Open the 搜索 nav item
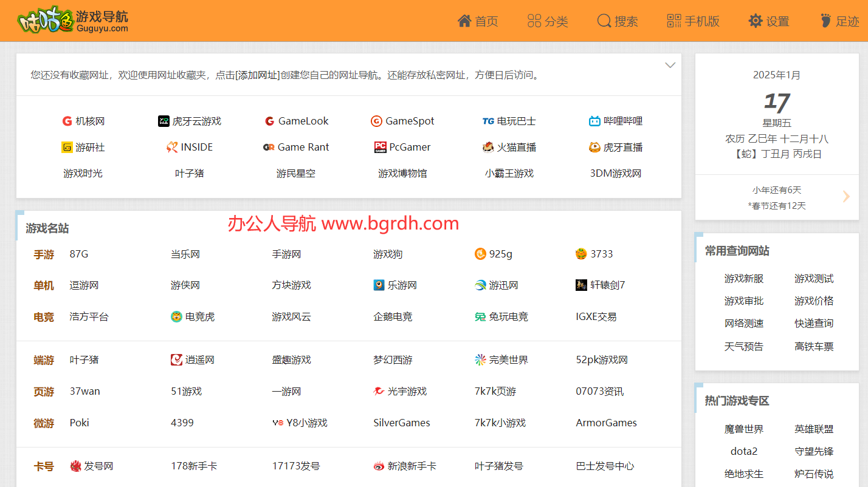 [x=618, y=21]
